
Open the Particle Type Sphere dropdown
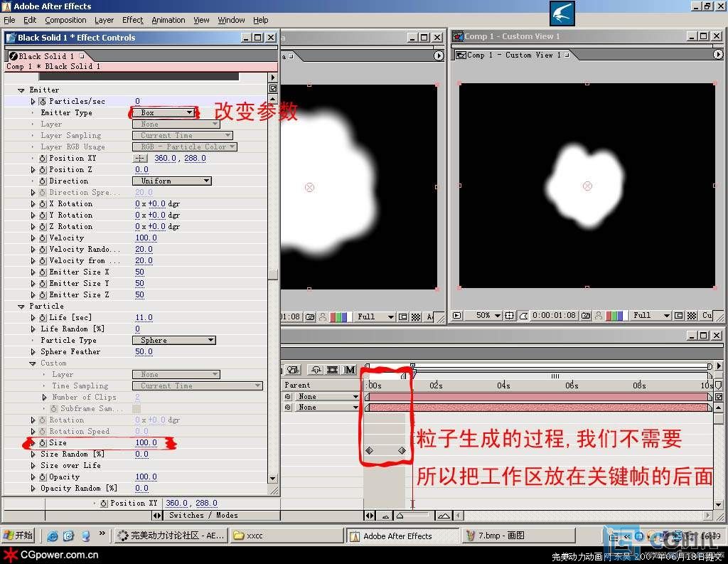[174, 341]
